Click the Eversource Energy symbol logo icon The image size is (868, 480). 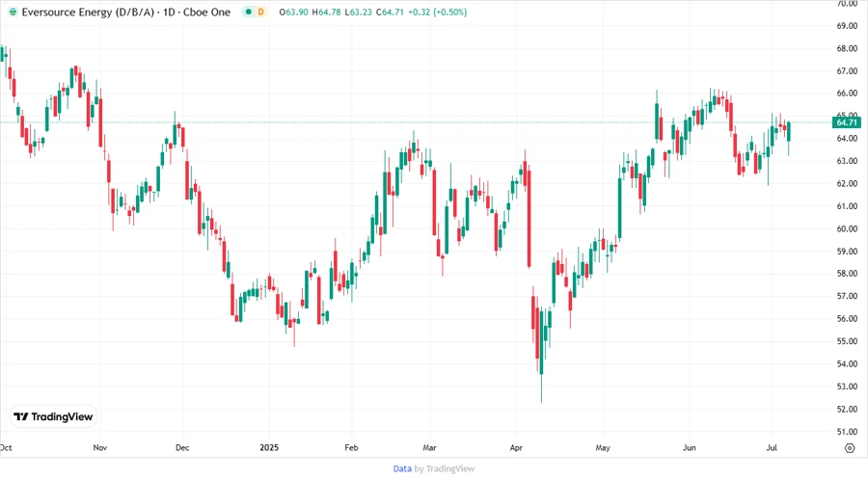tap(13, 12)
